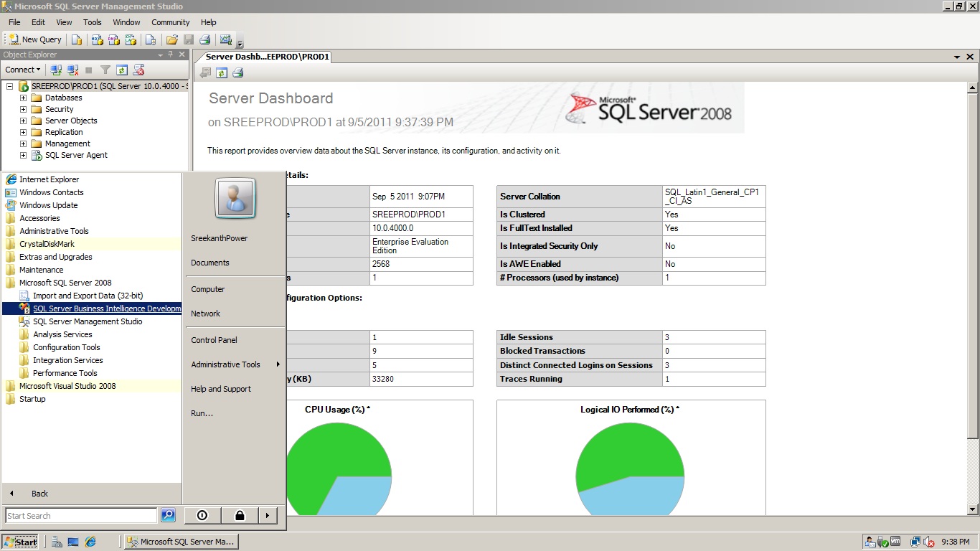This screenshot has width=980, height=551.
Task: Select the SQL Server Agent tree item
Action: point(76,155)
